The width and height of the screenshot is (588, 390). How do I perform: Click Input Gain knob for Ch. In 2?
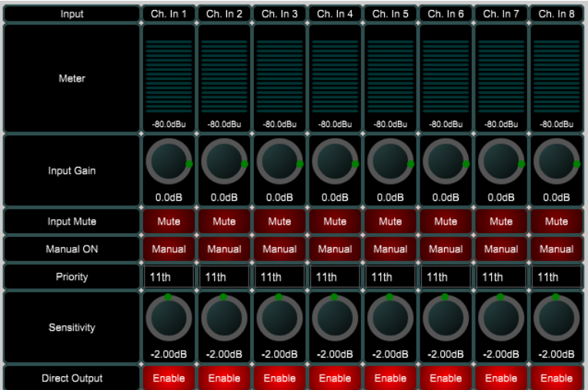tap(224, 162)
